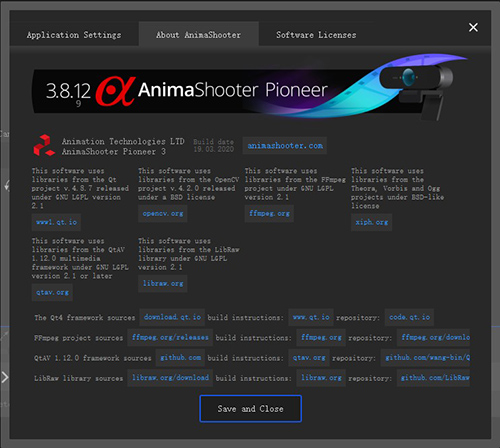The height and width of the screenshot is (448, 500).
Task: Click the 'AnimaShooter Pioneer 3' text
Action: tap(114, 152)
